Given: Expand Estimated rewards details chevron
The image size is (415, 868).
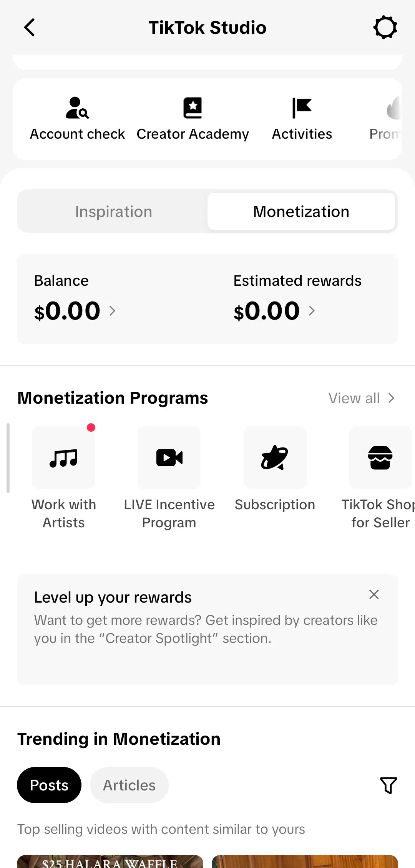Looking at the screenshot, I should point(312,311).
